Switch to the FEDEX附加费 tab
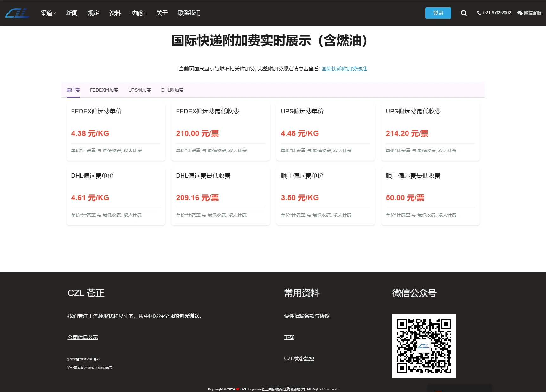The width and height of the screenshot is (546, 392). tap(104, 90)
